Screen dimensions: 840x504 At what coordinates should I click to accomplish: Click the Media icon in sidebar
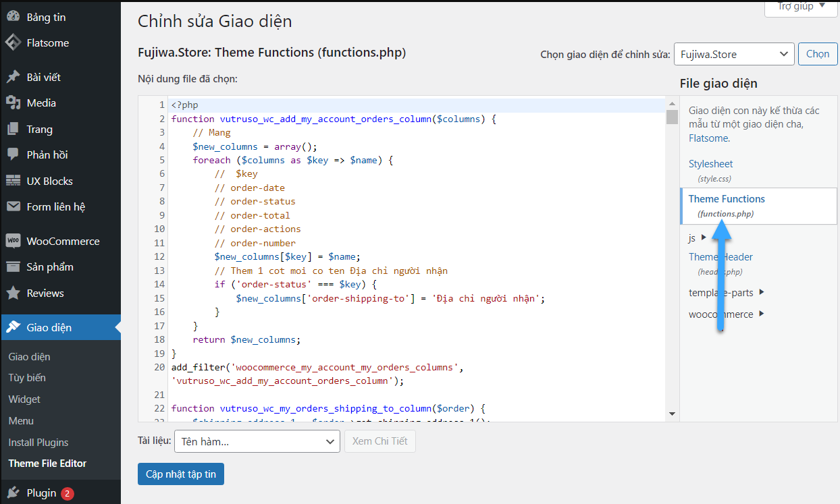(x=13, y=103)
